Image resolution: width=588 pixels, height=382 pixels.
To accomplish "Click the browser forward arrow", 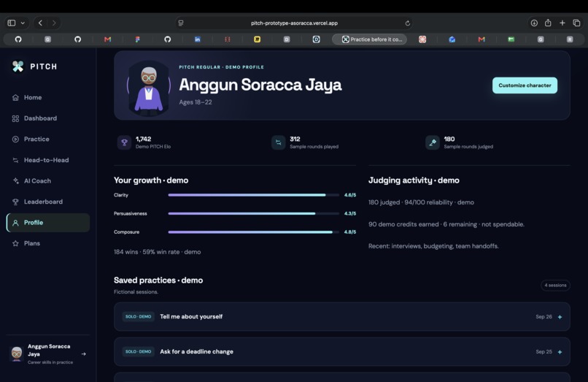I will pyautogui.click(x=54, y=23).
